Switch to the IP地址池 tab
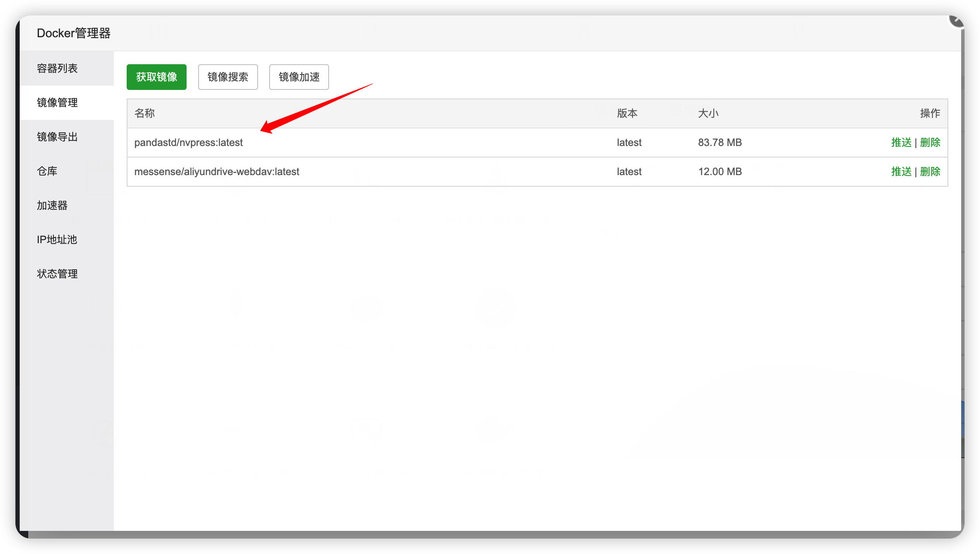Screen dimensions: 980x554 coord(57,240)
